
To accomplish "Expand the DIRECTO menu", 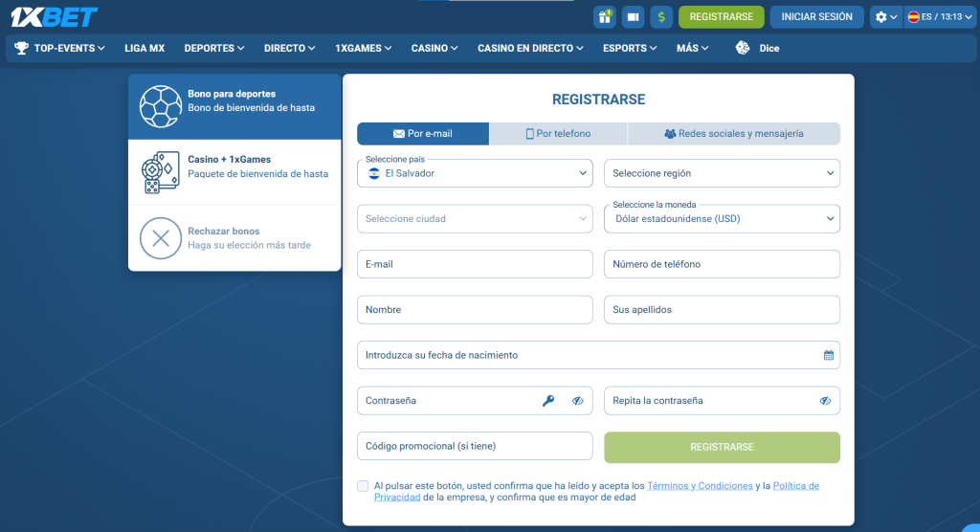I will [289, 48].
